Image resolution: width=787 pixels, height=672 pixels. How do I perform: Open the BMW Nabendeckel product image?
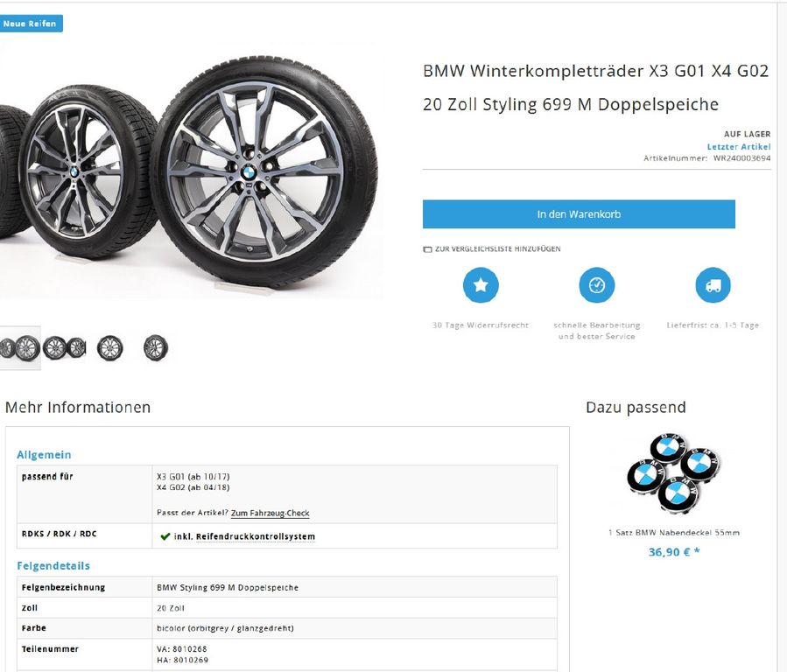click(x=673, y=474)
